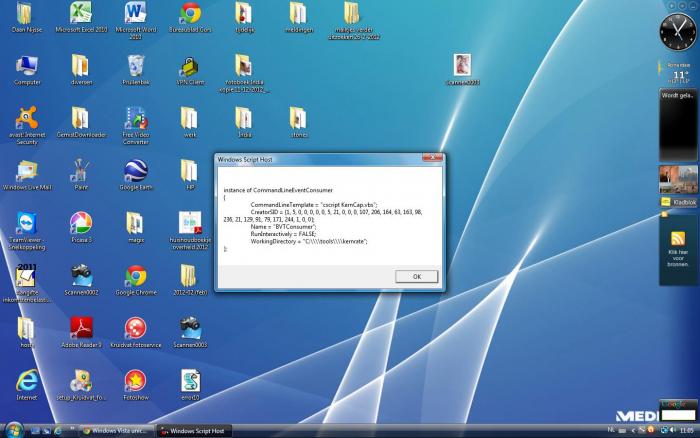The width and height of the screenshot is (700, 438).
Task: Click OK in Windows Script Host dialog
Action: pos(416,276)
